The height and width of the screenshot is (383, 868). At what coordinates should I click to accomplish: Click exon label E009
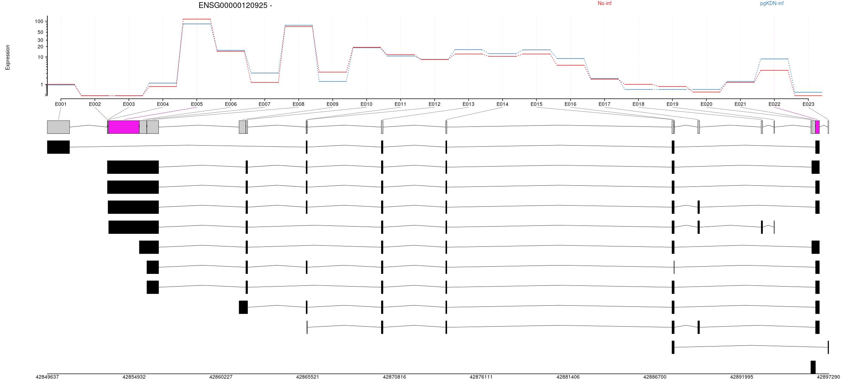(x=332, y=104)
